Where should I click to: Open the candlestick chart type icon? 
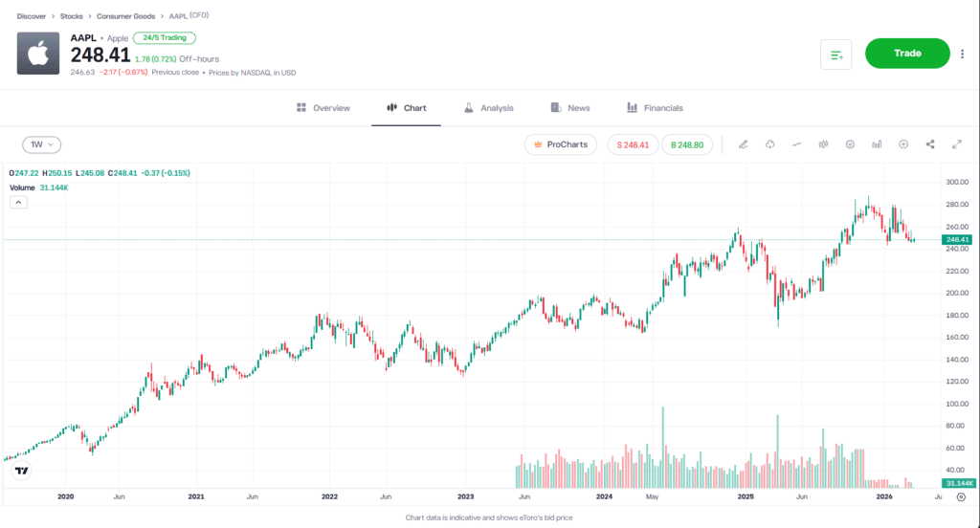pyautogui.click(x=823, y=144)
